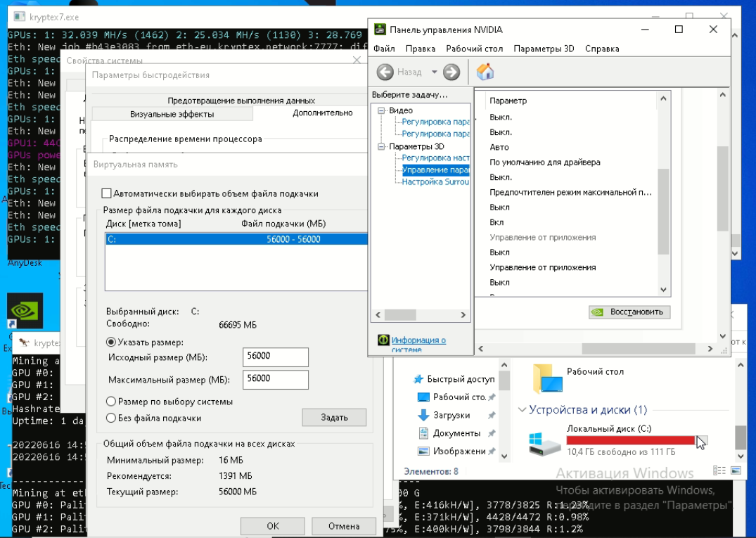756x538 pixels.
Task: Click right scroll arrow under NVIDIA task tree
Action: pos(463,315)
